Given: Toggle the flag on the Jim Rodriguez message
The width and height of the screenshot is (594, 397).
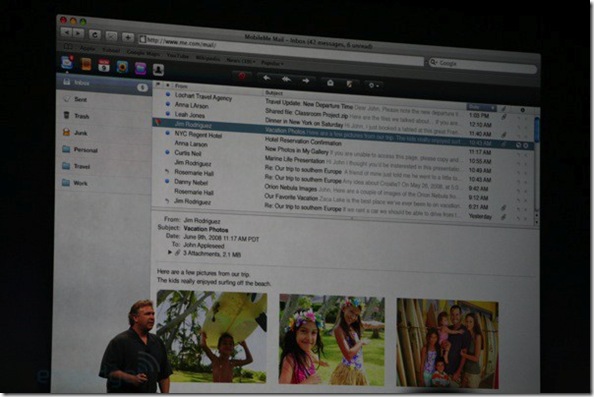Looking at the screenshot, I should 158,122.
